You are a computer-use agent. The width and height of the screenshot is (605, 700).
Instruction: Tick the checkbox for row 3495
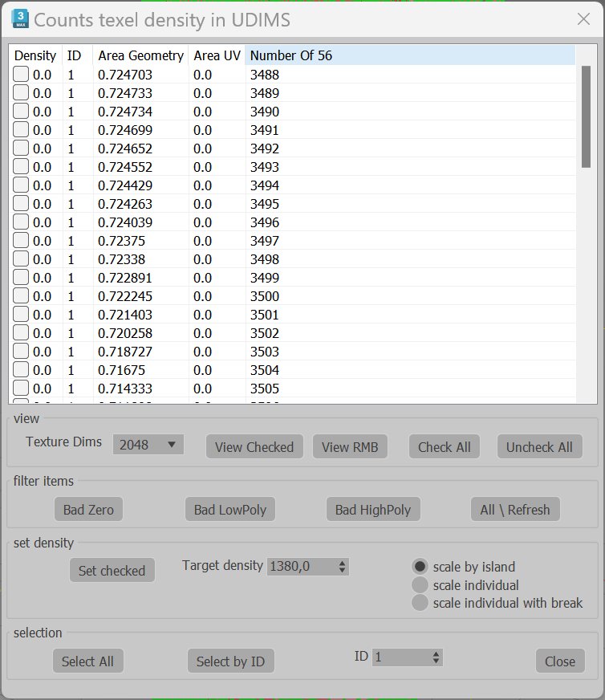[21, 204]
